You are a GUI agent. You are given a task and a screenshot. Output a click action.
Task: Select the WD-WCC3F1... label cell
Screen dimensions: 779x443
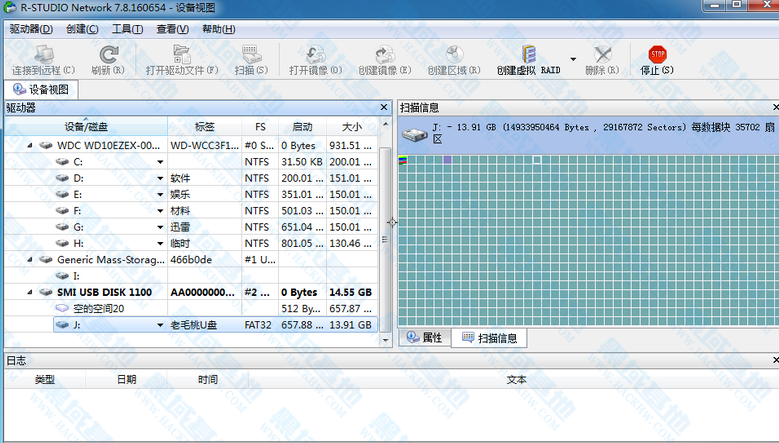[204, 146]
